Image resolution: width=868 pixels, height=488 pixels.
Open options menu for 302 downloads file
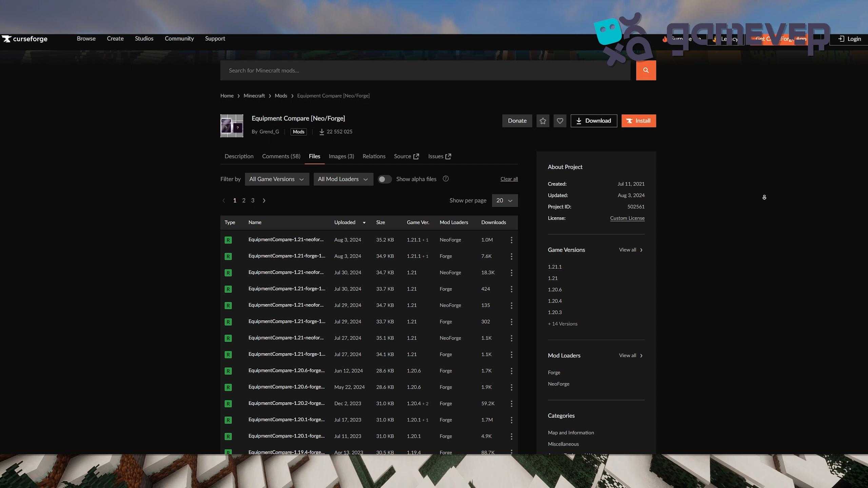point(511,322)
